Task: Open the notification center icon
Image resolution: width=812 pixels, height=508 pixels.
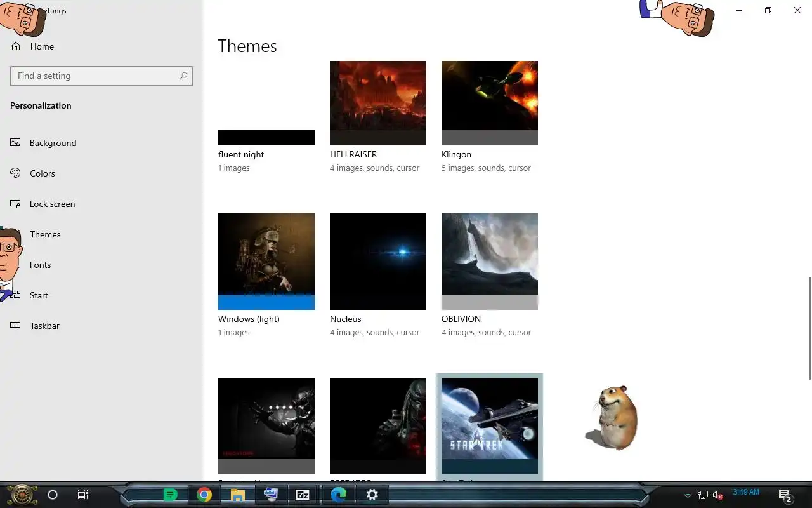Action: point(785,495)
